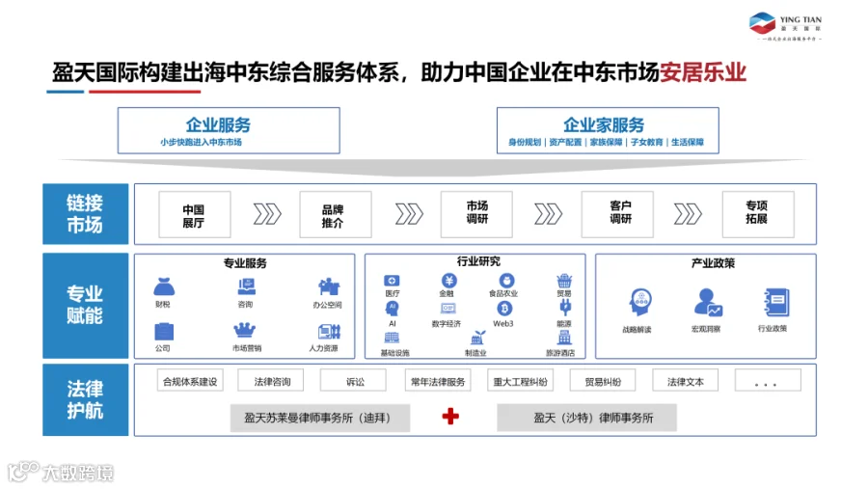The image size is (868, 489).
Task: Click the red 安居乐业 title text
Action: (703, 72)
